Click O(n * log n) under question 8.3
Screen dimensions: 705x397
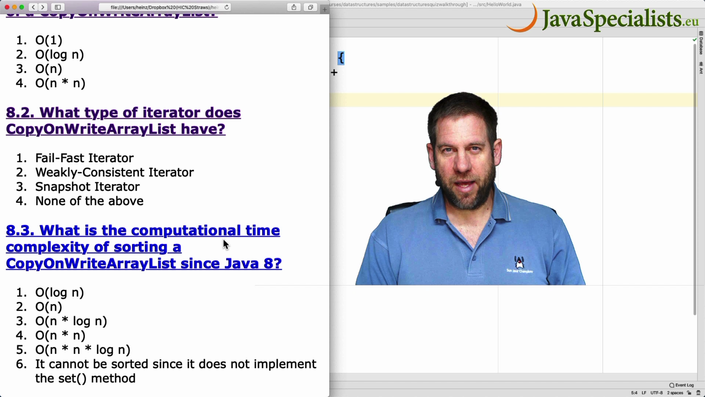click(71, 321)
